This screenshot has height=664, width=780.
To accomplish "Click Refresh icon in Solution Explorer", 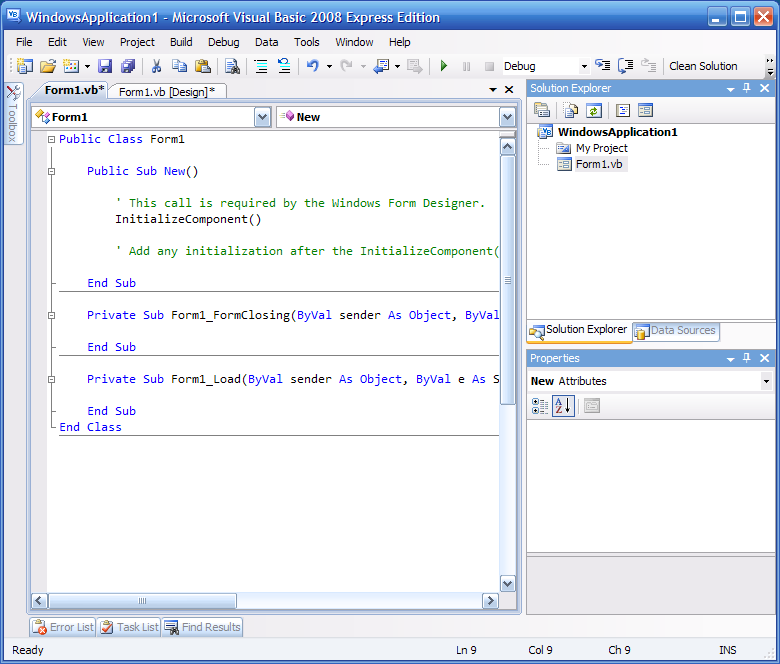I will pos(594,110).
